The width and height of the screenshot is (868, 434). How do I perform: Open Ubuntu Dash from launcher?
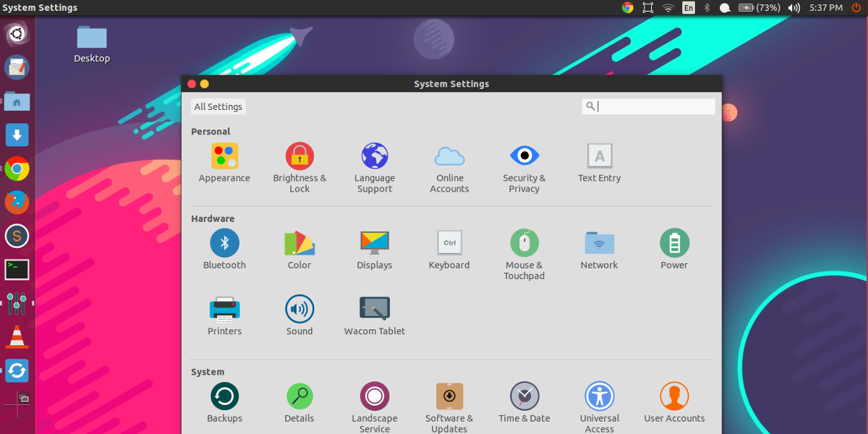tap(17, 33)
